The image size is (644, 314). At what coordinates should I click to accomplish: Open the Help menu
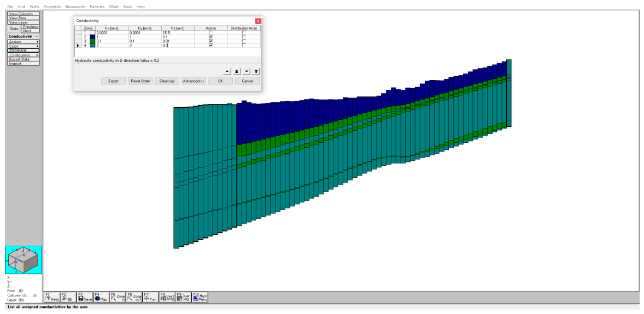point(140,7)
